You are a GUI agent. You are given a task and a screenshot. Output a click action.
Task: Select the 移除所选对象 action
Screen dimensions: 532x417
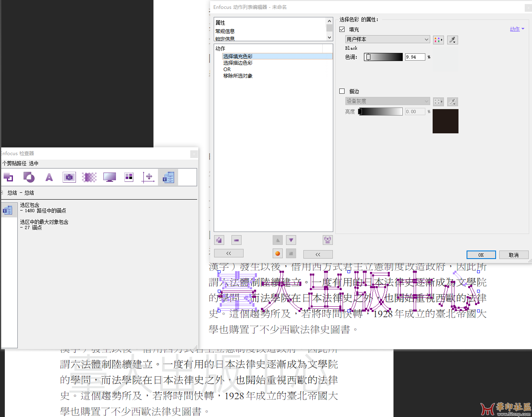(x=238, y=76)
